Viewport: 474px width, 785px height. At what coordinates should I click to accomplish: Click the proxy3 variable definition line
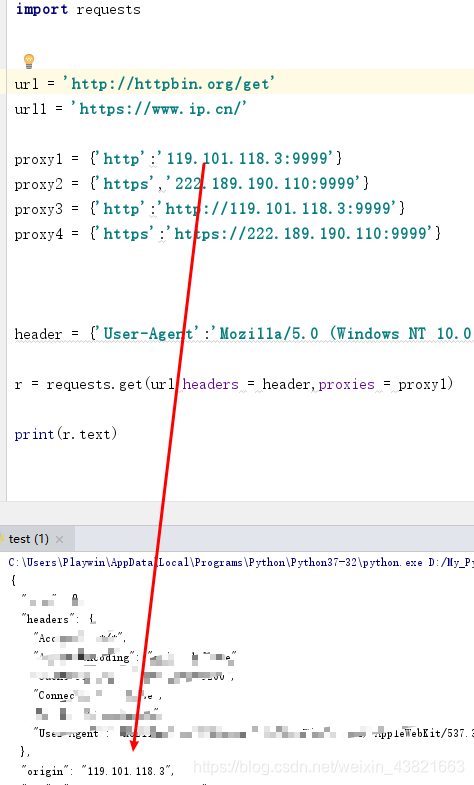tap(210, 208)
